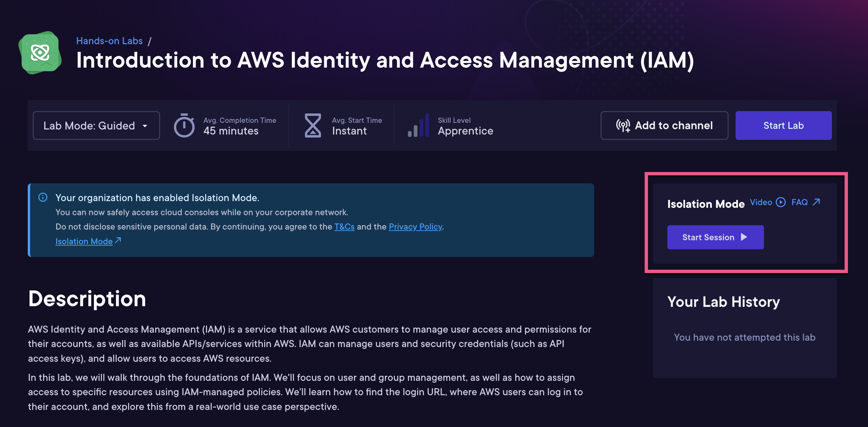Image resolution: width=868 pixels, height=427 pixels.
Task: Click the hourglass icon next to Avg. Start Time
Action: point(313,125)
